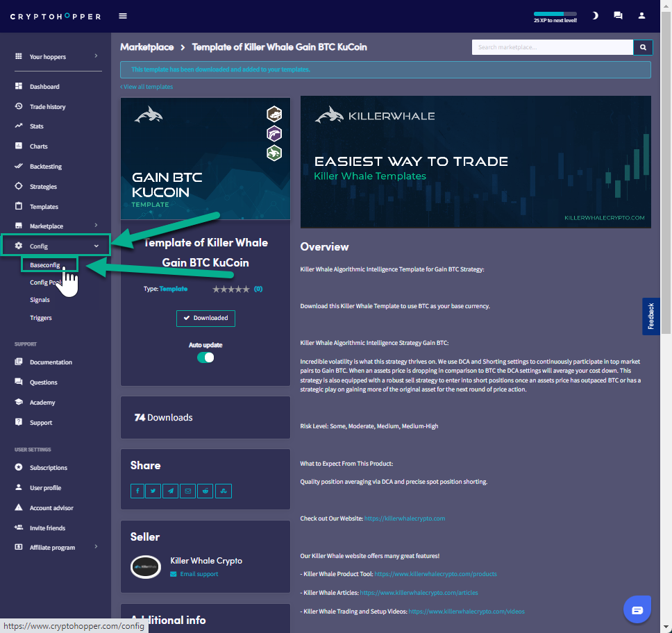
Task: Share template on Facebook
Action: (138, 491)
